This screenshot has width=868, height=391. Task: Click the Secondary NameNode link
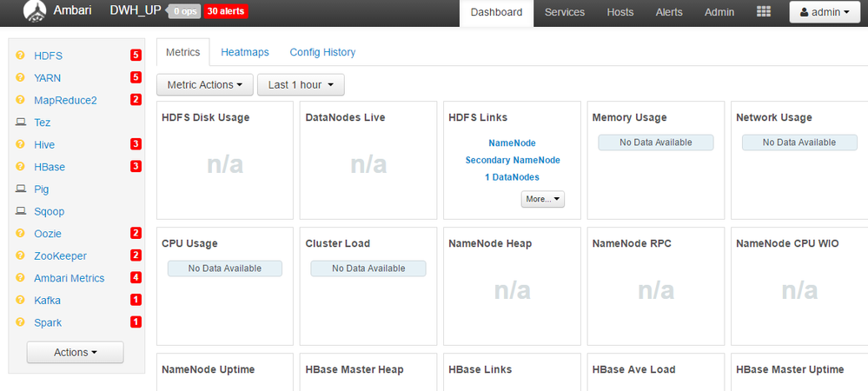513,160
